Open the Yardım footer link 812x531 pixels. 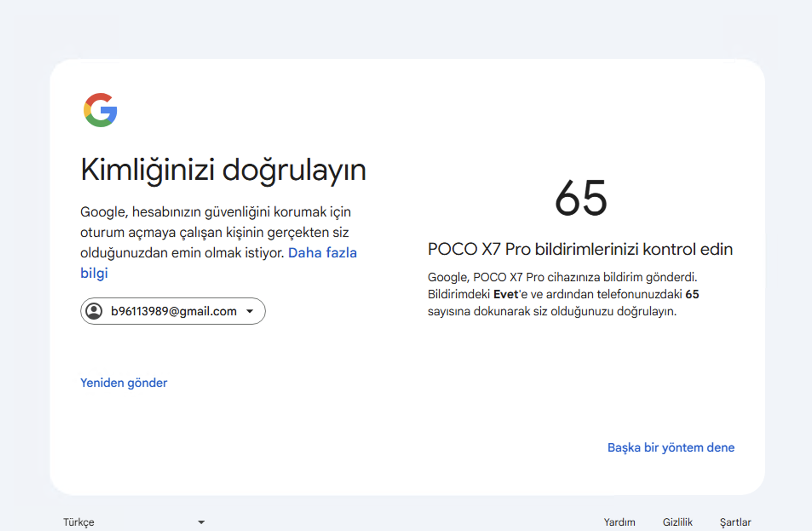point(619,522)
